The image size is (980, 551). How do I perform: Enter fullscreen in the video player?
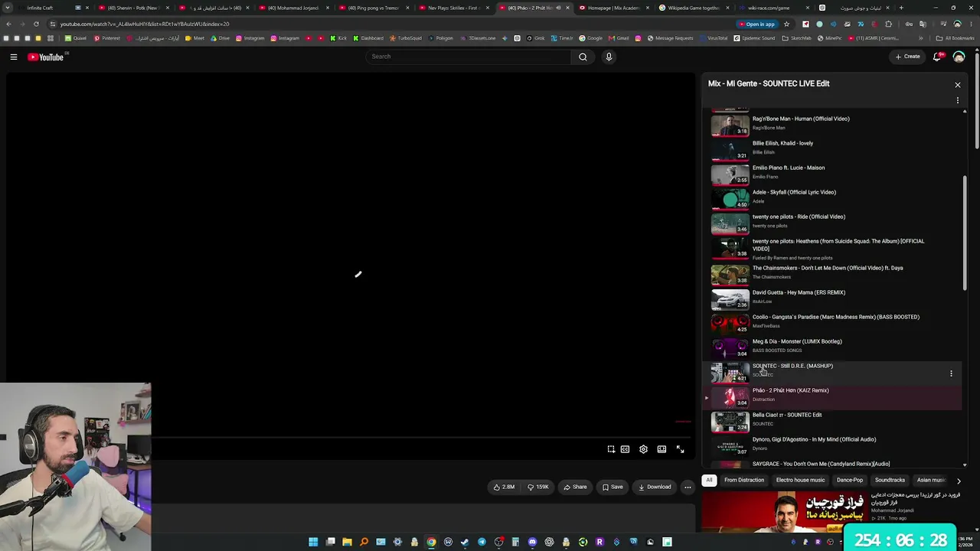pyautogui.click(x=680, y=449)
